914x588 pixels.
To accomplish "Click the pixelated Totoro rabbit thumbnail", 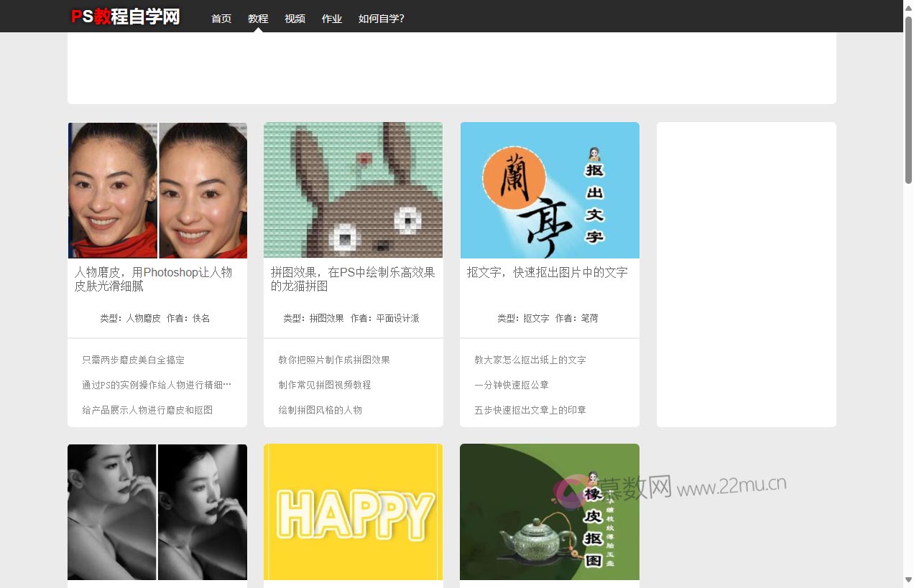I will tap(353, 190).
